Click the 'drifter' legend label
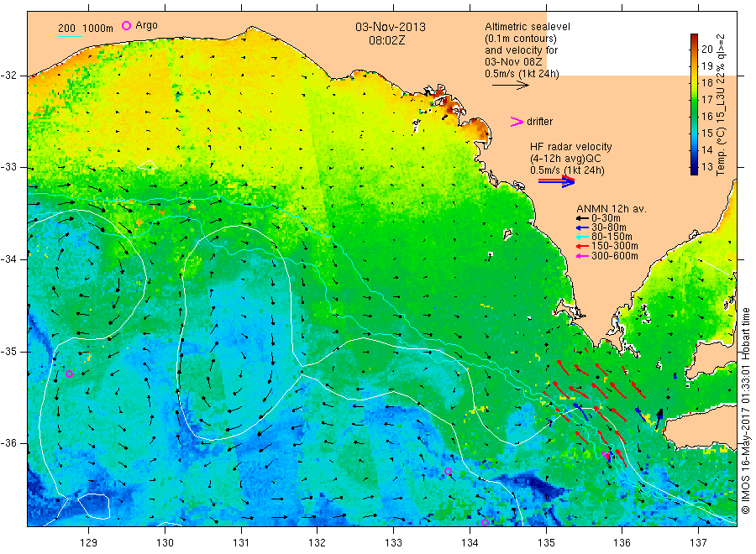Viewport: 756px width, 554px height. tap(539, 122)
